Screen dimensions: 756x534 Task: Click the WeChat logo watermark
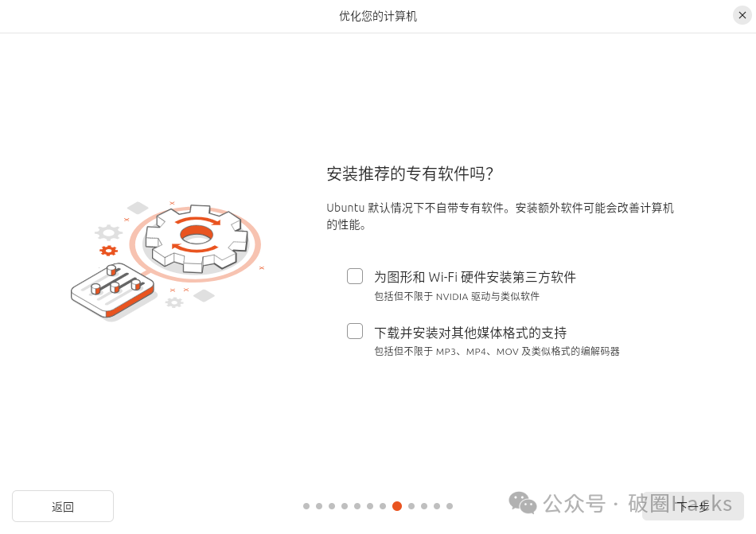tap(523, 503)
